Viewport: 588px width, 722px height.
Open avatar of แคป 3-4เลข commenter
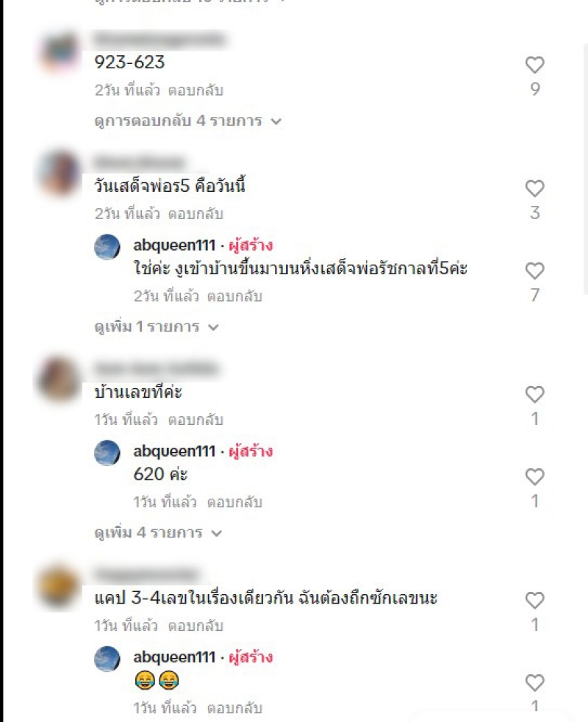[59, 588]
